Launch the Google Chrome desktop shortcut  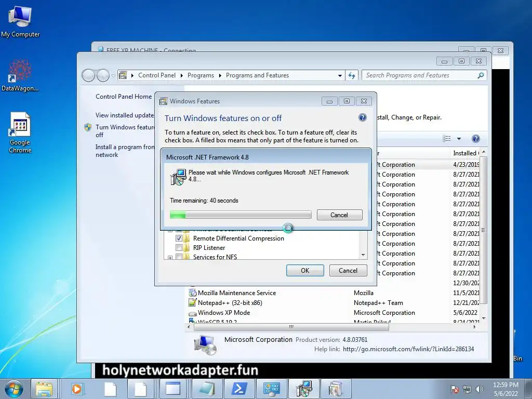pyautogui.click(x=20, y=132)
